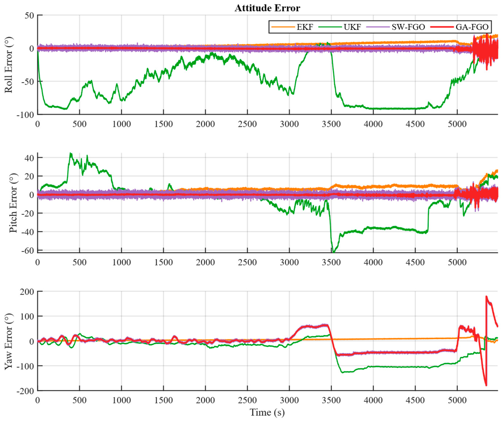Click the red GA-FGO line sample in legend
Viewport: 504px width, 421px height.
442,27
